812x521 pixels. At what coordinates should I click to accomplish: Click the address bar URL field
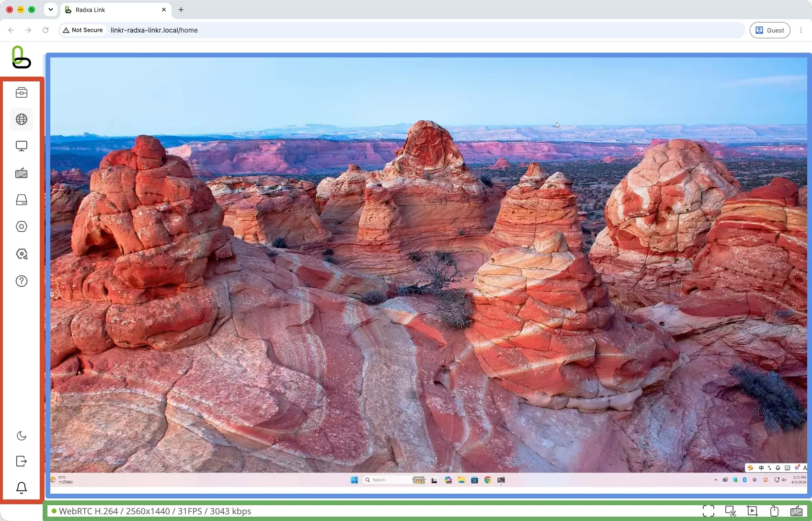coord(401,30)
